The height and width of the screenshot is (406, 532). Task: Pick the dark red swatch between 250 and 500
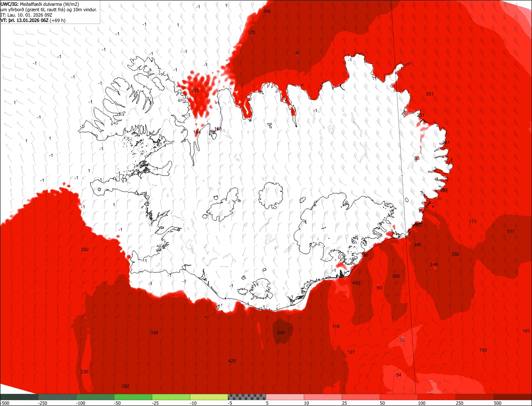coord(475,397)
